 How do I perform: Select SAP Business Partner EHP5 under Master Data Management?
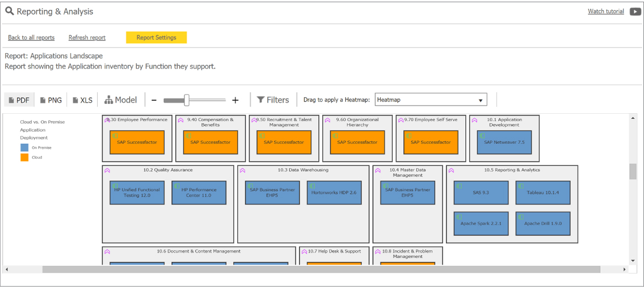(x=408, y=192)
